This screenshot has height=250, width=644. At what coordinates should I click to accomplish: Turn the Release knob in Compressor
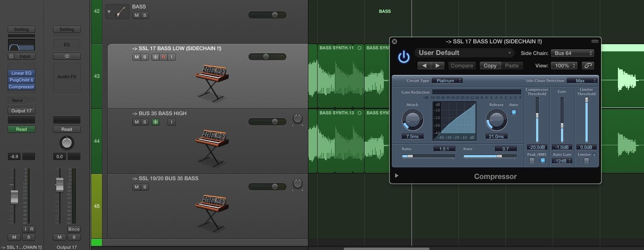[496, 120]
